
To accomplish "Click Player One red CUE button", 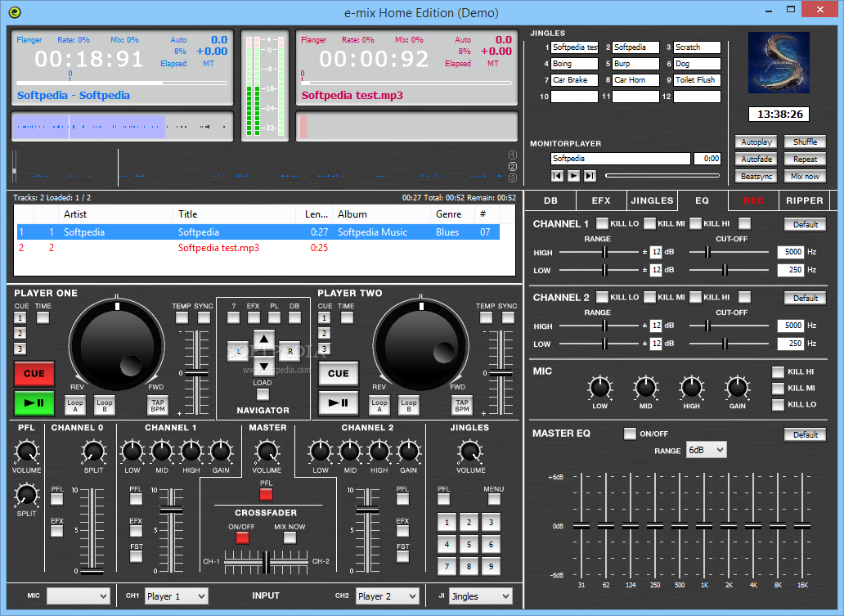I will pyautogui.click(x=34, y=374).
